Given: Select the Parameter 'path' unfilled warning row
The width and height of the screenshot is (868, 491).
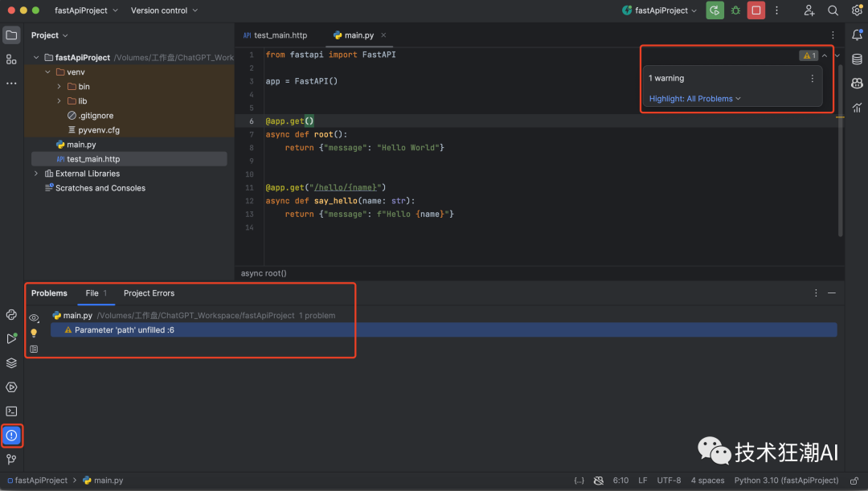Looking at the screenshot, I should (125, 330).
